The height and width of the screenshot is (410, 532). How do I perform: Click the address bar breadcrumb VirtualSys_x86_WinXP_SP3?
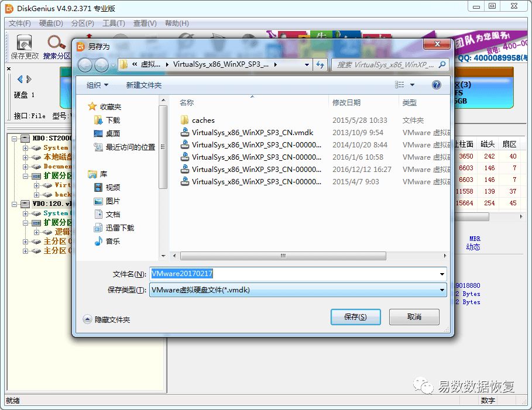coord(221,64)
